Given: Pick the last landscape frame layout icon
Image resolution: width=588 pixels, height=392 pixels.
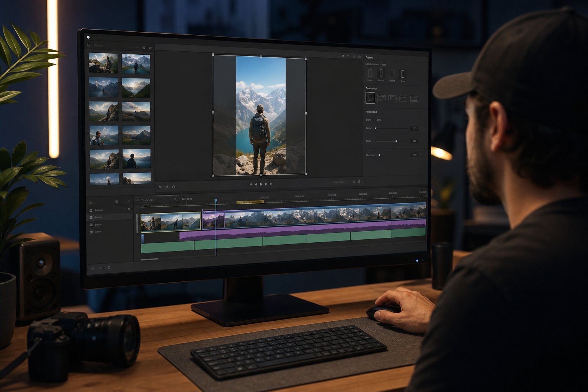Looking at the screenshot, I should pyautogui.click(x=414, y=99).
